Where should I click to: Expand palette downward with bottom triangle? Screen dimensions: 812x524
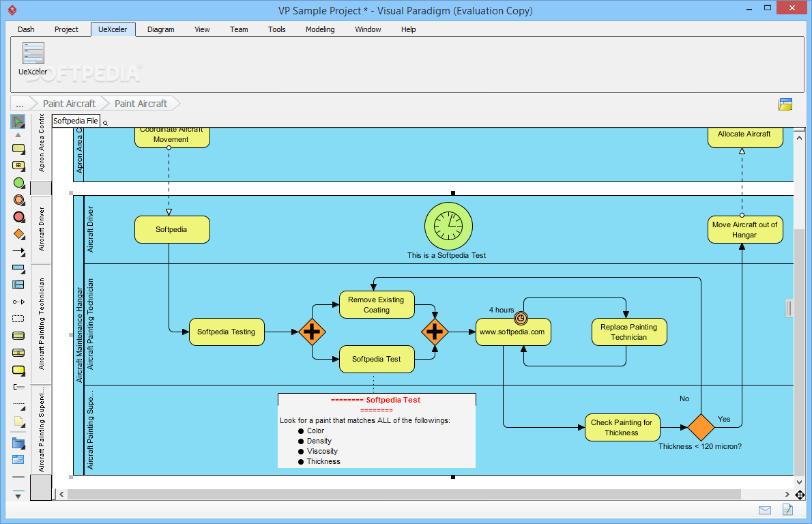click(18, 496)
